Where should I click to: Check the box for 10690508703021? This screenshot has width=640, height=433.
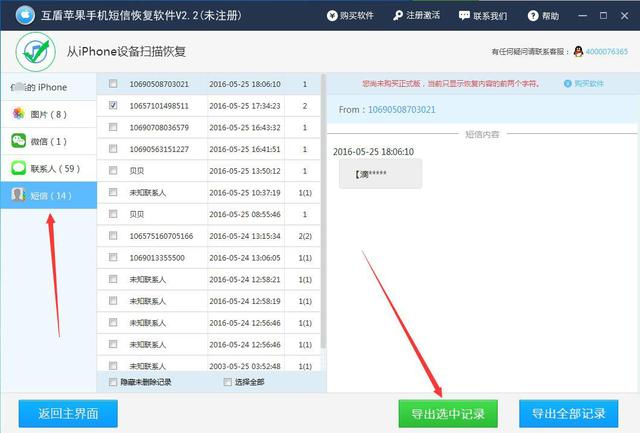click(x=113, y=84)
